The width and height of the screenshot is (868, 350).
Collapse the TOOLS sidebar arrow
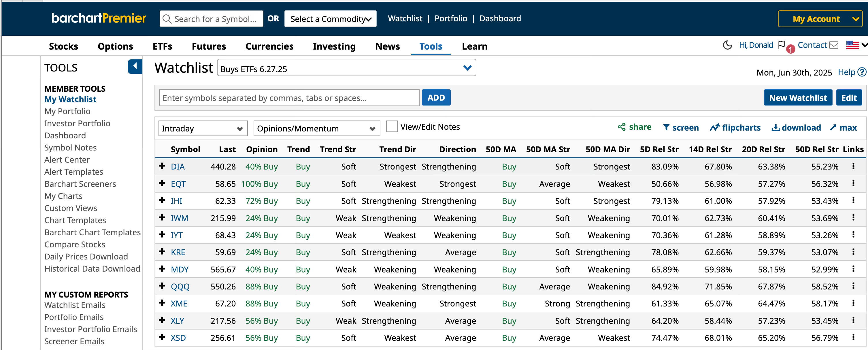135,66
